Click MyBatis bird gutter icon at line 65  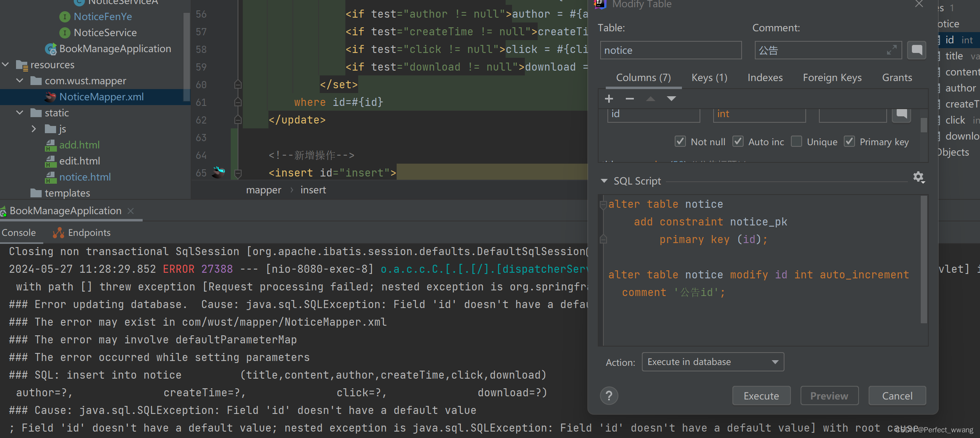218,172
